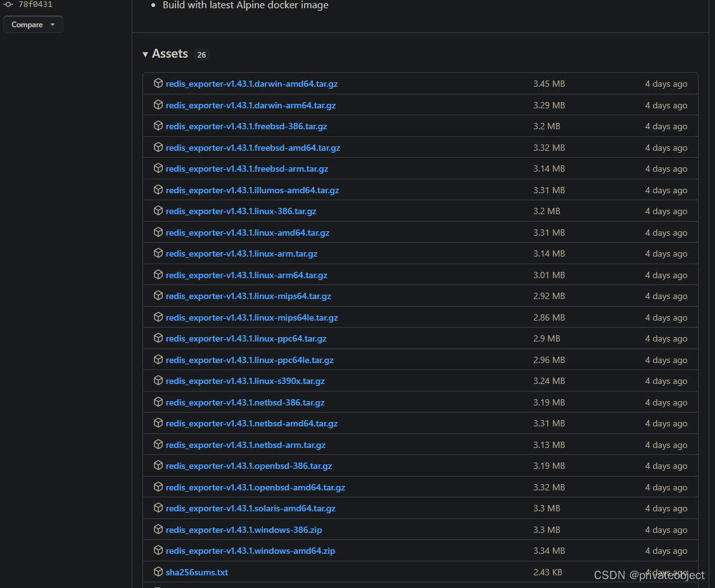Click package icon beside linux-amd64.tar.gz
715x588 pixels.
coord(158,232)
